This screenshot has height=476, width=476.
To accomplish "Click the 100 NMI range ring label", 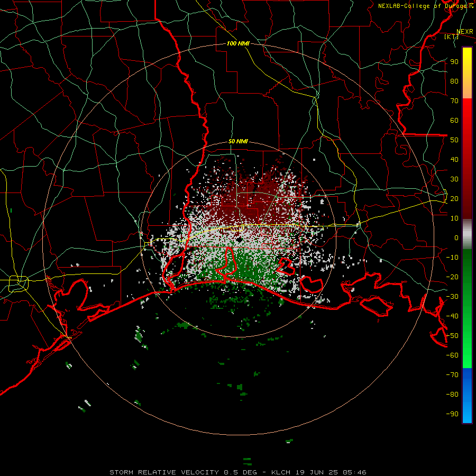I will pyautogui.click(x=238, y=43).
